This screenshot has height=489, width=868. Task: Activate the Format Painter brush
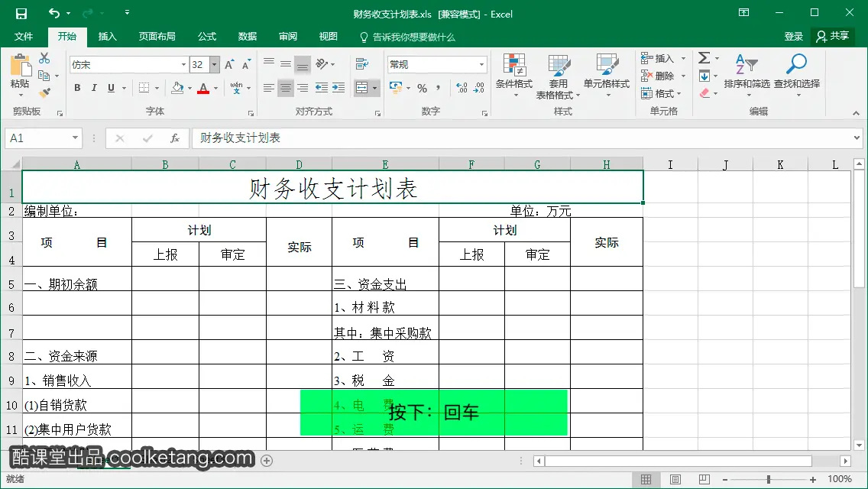[x=44, y=92]
